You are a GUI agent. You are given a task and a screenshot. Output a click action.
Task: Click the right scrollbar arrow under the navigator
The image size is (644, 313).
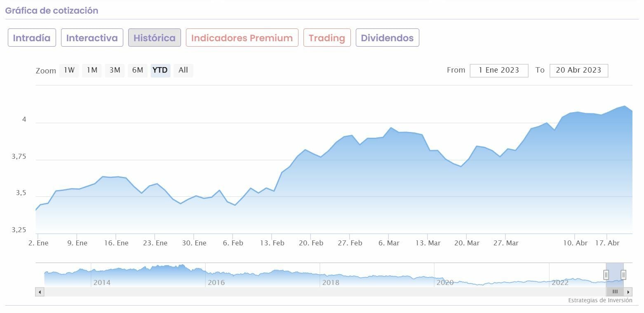[x=628, y=292]
